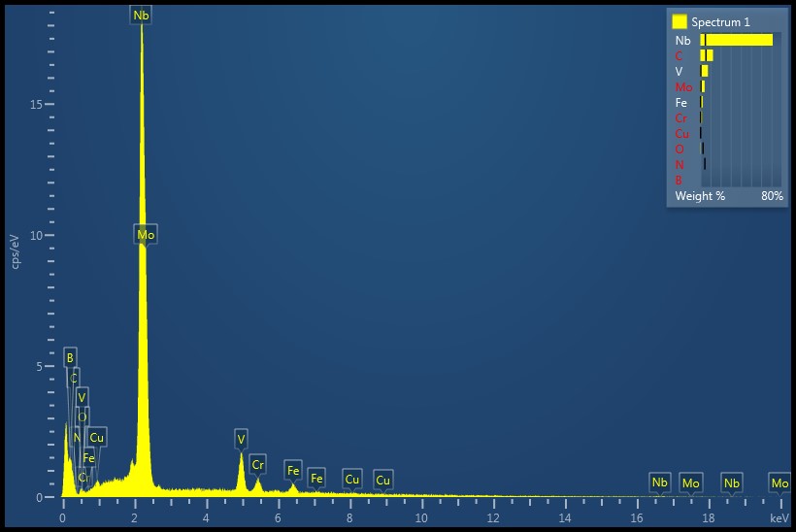The height and width of the screenshot is (532, 796).
Task: Click the 80% scale value in the legend
Action: pos(772,196)
